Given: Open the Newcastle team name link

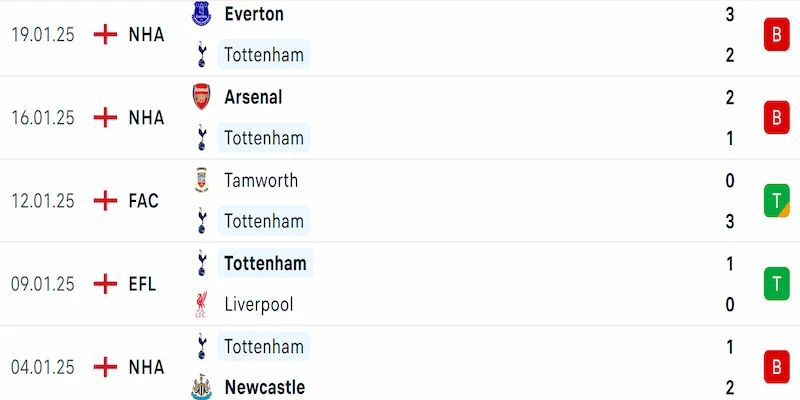Looking at the screenshot, I should 265,386.
